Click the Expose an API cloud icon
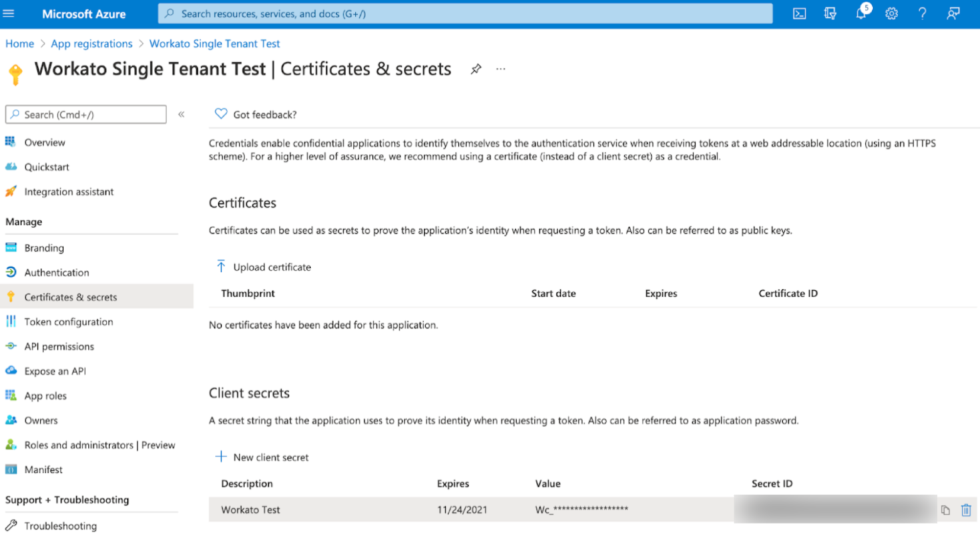980x541 pixels. point(11,370)
